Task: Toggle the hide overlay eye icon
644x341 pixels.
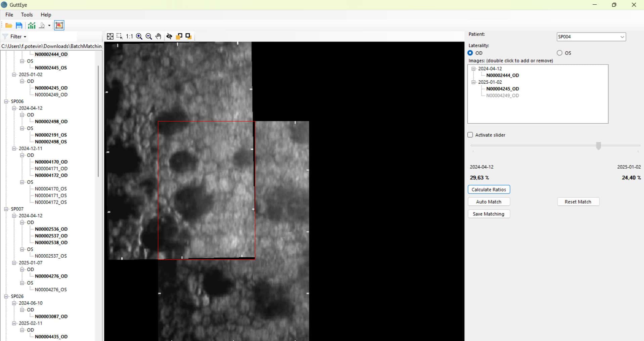Action: point(169,36)
